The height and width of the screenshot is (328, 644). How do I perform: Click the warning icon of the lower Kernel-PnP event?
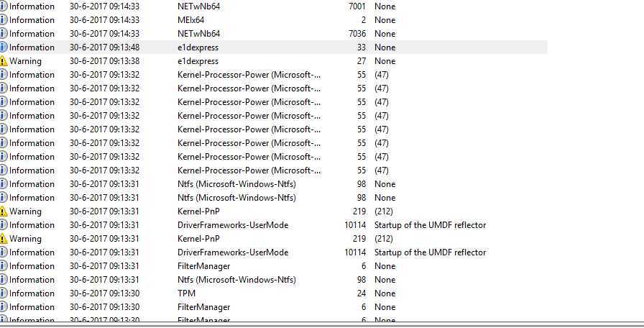pos(4,239)
